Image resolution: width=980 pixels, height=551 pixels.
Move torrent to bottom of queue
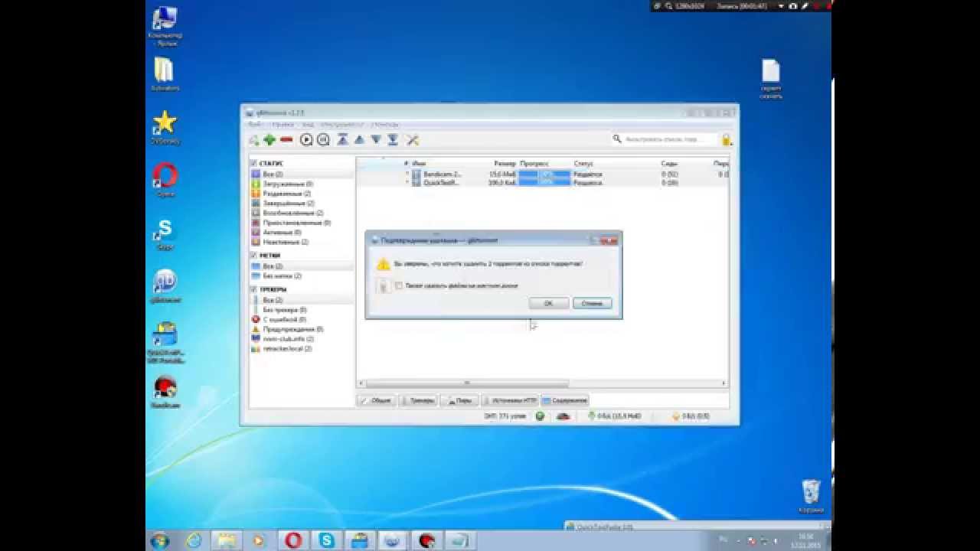(393, 140)
